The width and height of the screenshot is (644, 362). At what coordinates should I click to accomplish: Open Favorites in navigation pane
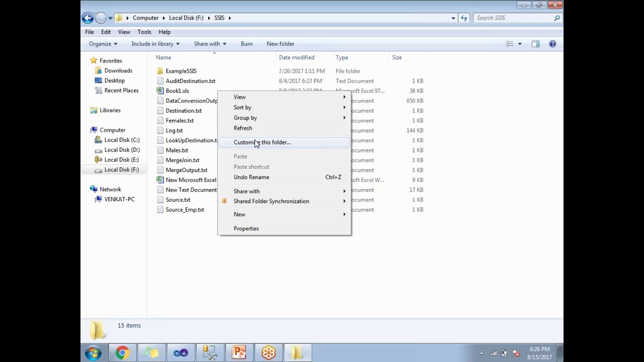click(x=111, y=61)
